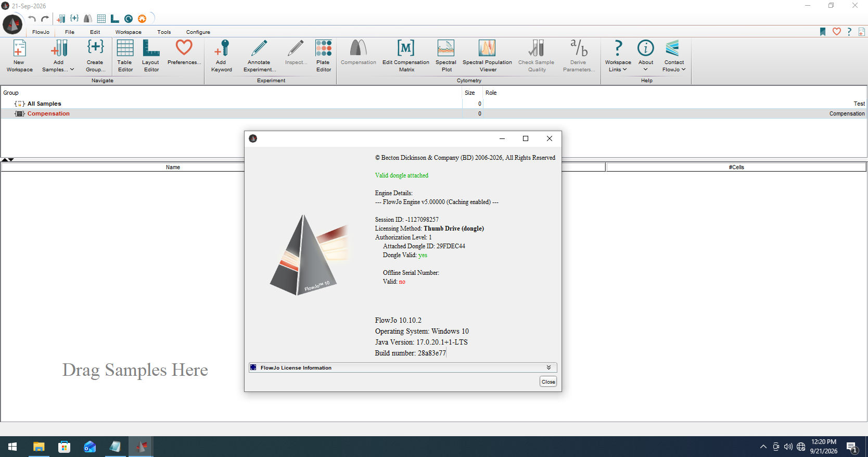868x457 pixels.
Task: Expand the Contact FlowJo dropdown
Action: pyautogui.click(x=674, y=56)
